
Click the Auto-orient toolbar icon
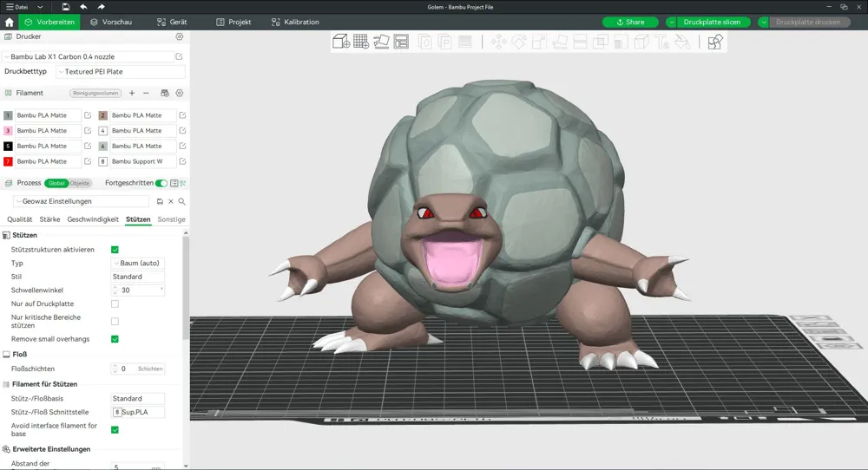(x=381, y=42)
